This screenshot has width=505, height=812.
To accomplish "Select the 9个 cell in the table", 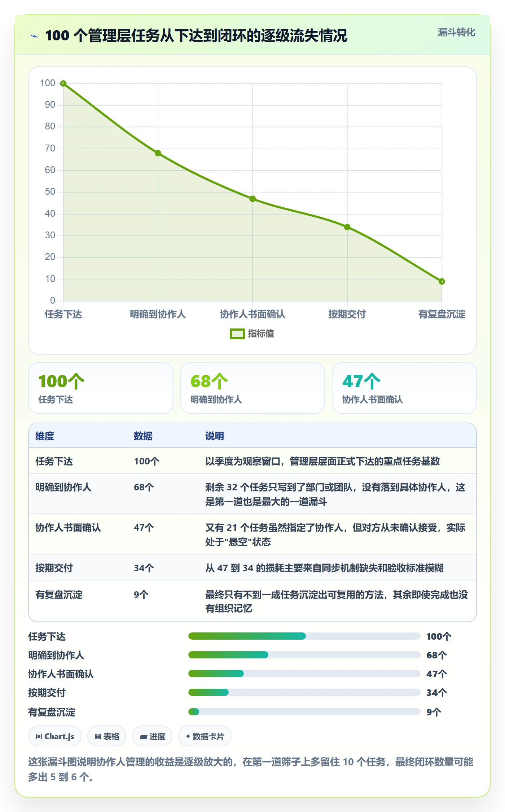I will pyautogui.click(x=141, y=595).
